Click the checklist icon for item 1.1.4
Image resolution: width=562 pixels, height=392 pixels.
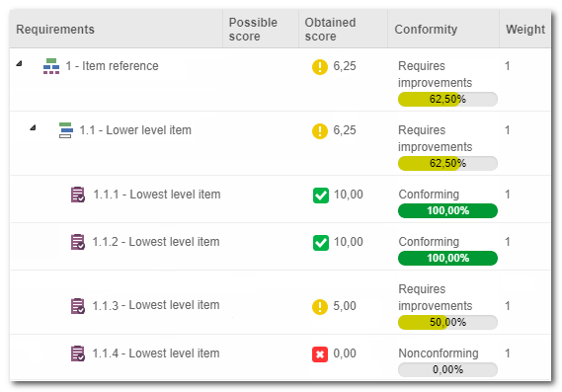78,353
